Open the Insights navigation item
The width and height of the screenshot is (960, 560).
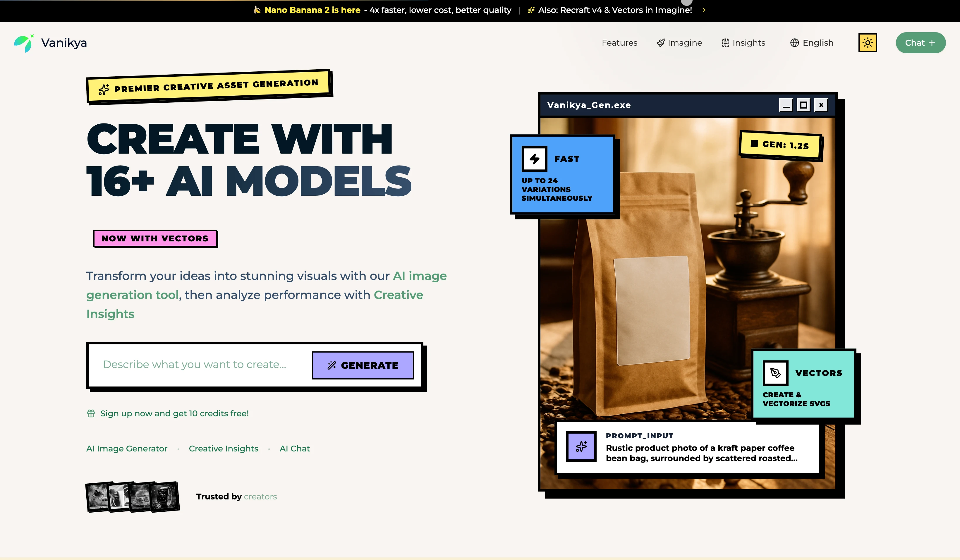743,43
